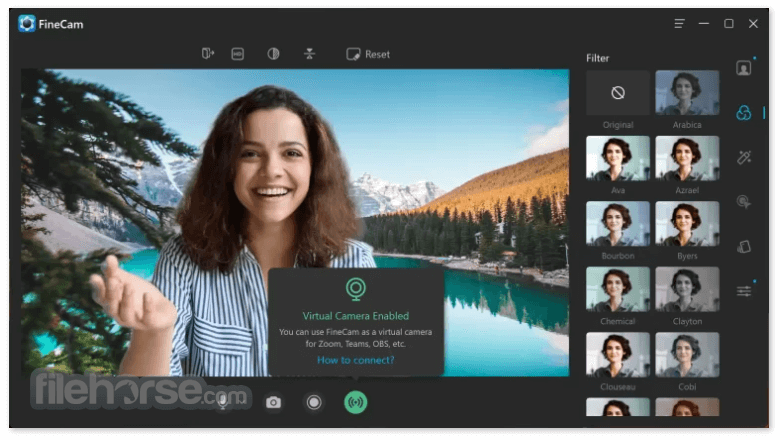Select the Original no-filter option

point(618,93)
